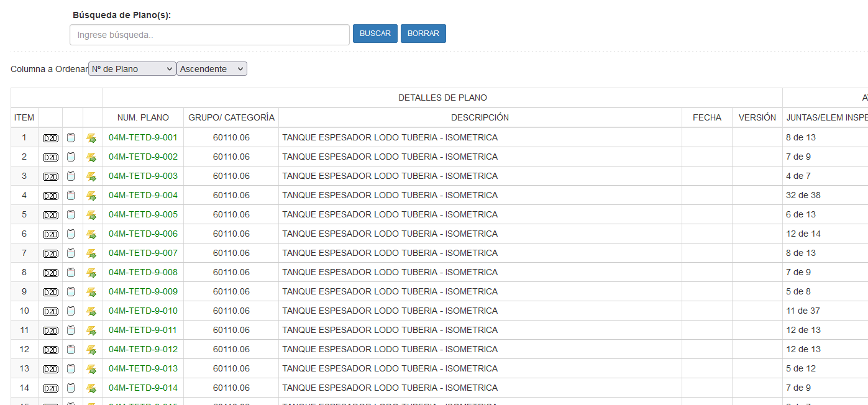This screenshot has height=405, width=868.
Task: Click the D2D icon for 04M-TETD-9-004
Action: click(x=50, y=196)
